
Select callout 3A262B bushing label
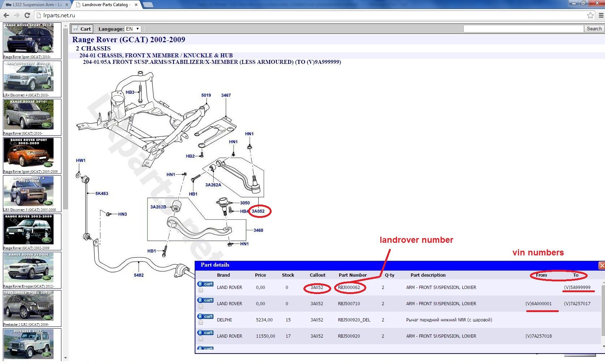click(158, 207)
